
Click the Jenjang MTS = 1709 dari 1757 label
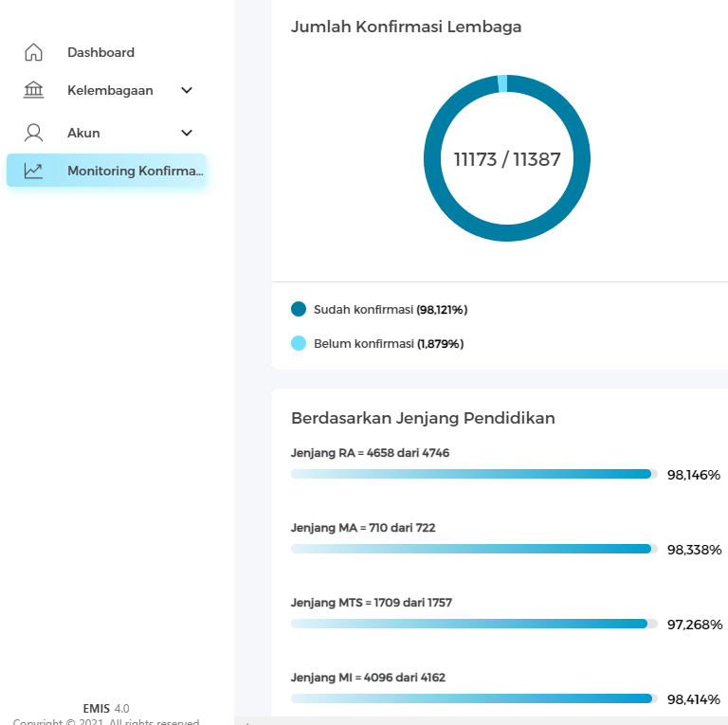(372, 603)
